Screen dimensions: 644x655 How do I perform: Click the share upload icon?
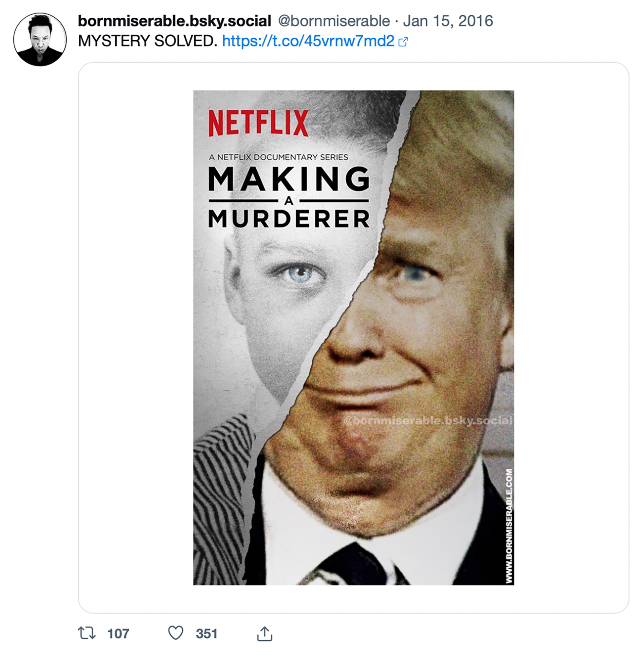pyautogui.click(x=265, y=633)
